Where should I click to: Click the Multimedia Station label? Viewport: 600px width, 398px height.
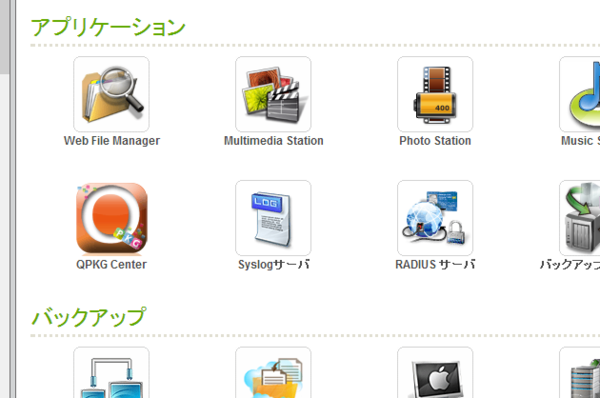[x=274, y=141]
